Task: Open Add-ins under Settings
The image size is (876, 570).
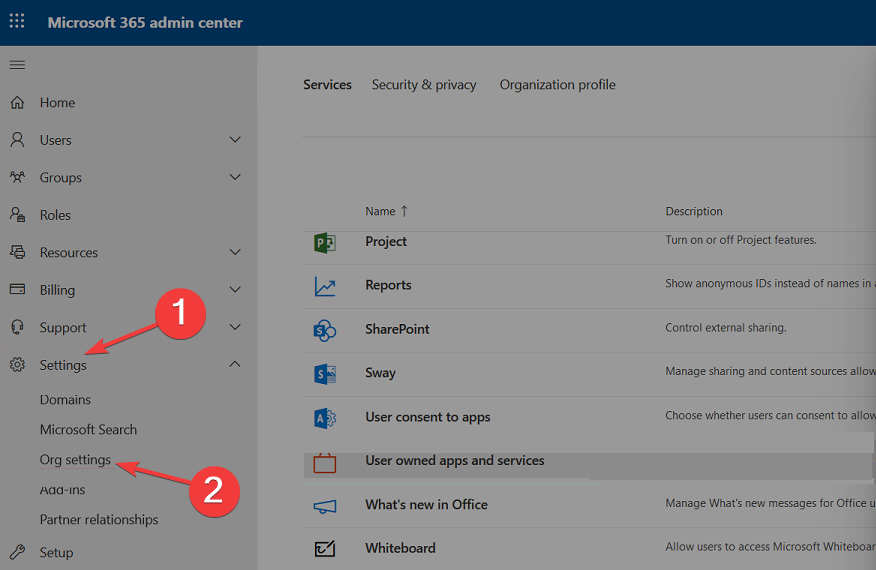Action: 63,490
